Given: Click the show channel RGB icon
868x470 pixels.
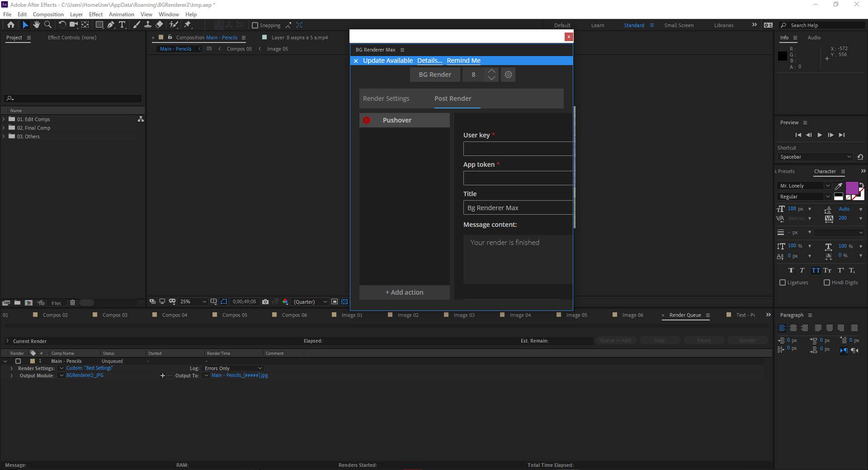Looking at the screenshot, I should (285, 301).
